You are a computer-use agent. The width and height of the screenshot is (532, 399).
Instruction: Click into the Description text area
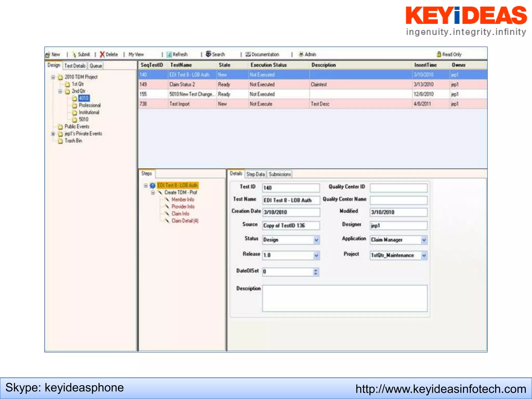click(x=345, y=298)
